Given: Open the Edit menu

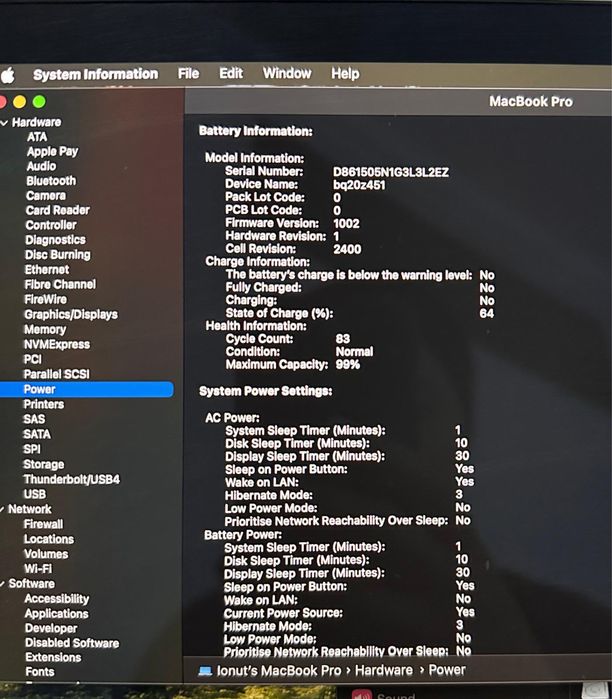Looking at the screenshot, I should [231, 73].
